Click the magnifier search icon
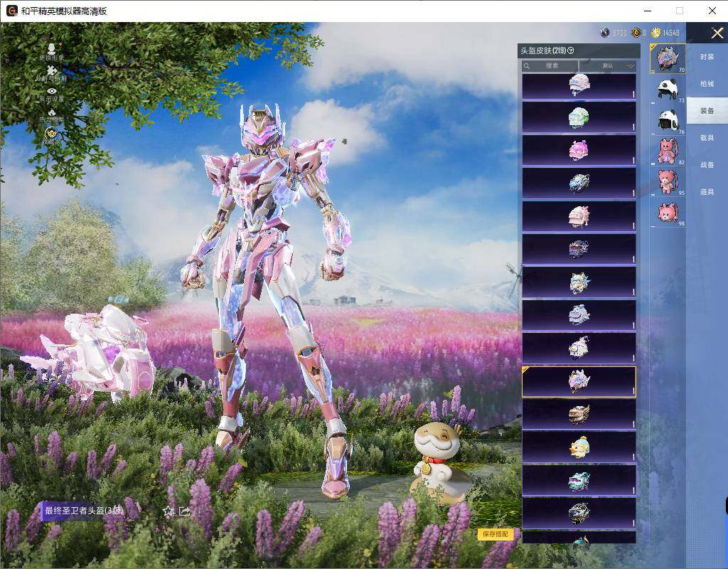Viewport: 728px width, 569px height. click(x=527, y=66)
